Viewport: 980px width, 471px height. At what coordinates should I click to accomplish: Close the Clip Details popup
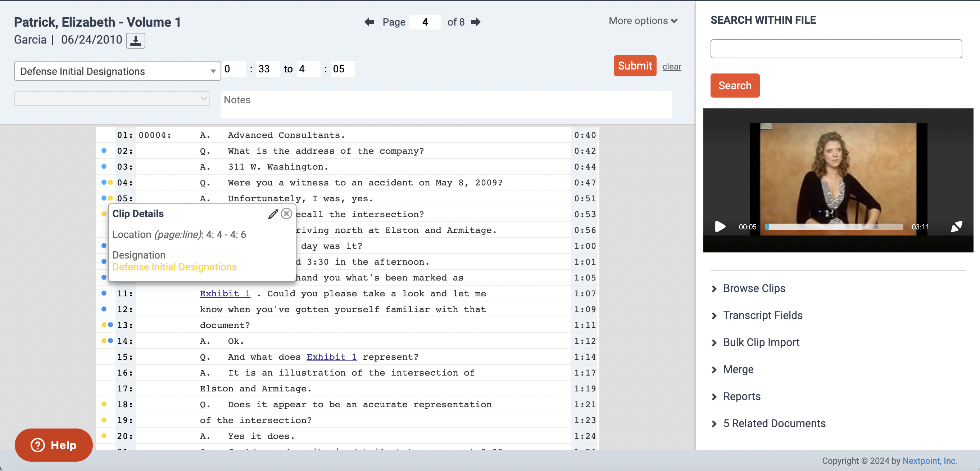tap(286, 214)
